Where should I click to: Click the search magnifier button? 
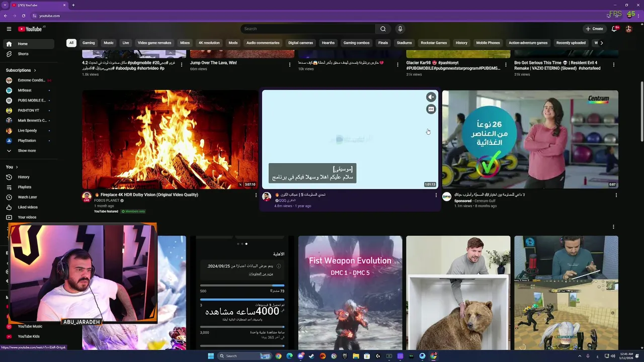[383, 29]
